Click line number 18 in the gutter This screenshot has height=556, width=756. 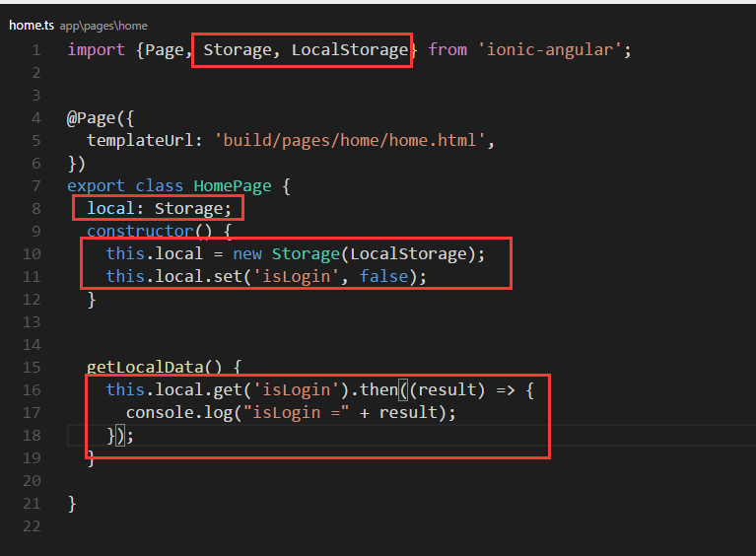pyautogui.click(x=32, y=436)
